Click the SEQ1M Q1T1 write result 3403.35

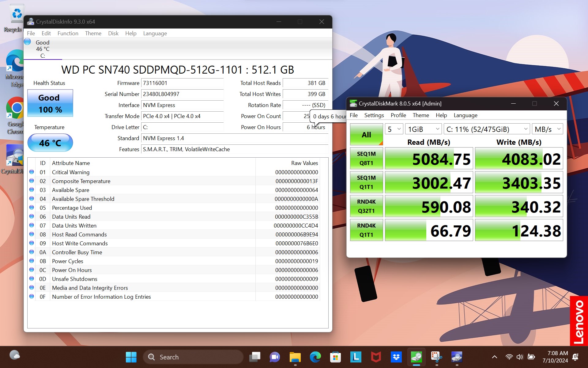[x=519, y=182]
